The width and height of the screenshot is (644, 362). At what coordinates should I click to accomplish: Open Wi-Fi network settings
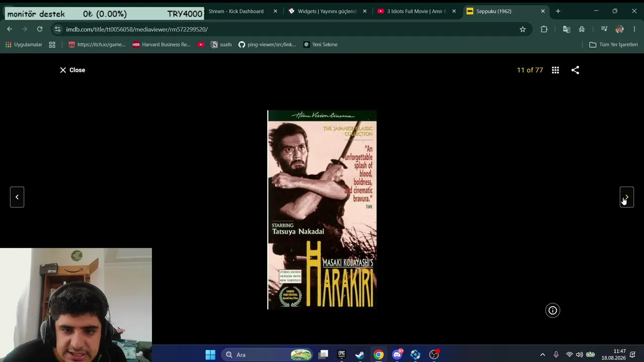(x=569, y=355)
